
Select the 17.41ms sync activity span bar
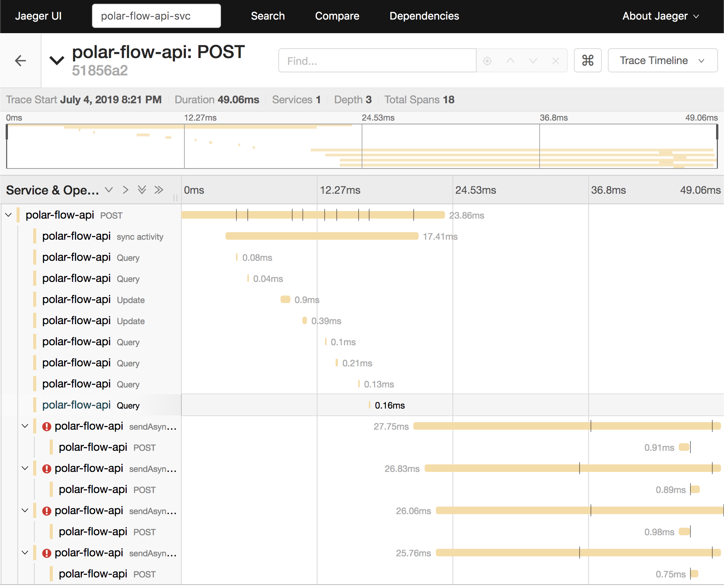(x=322, y=236)
